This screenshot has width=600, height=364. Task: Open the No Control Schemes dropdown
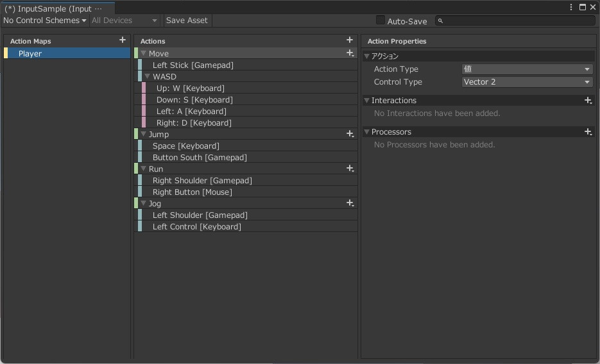44,21
